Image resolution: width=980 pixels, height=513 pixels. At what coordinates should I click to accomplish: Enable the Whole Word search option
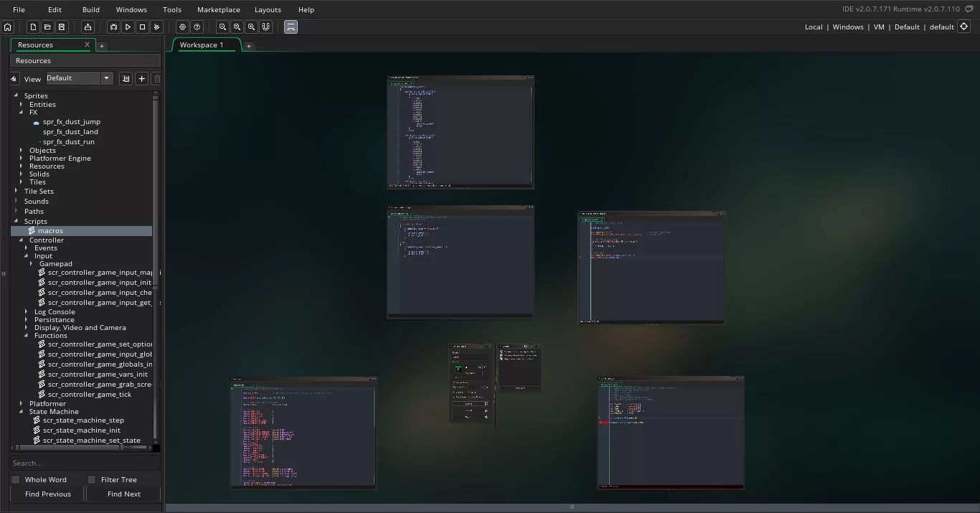coord(15,479)
